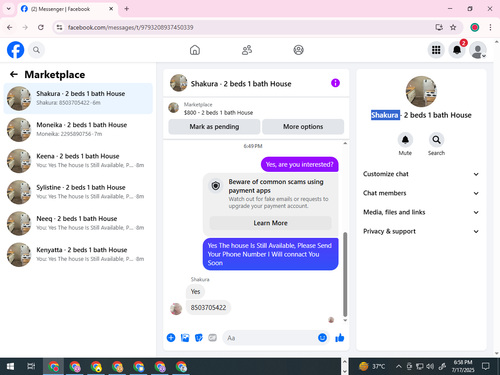500x375 pixels.
Task: Search in conversation via magnifier icon
Action: tap(436, 140)
